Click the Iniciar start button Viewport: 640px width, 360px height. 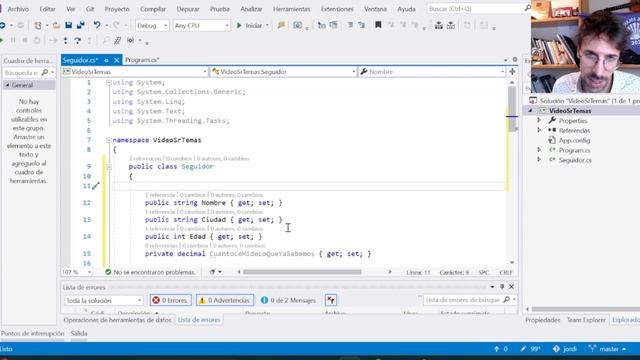point(249,25)
